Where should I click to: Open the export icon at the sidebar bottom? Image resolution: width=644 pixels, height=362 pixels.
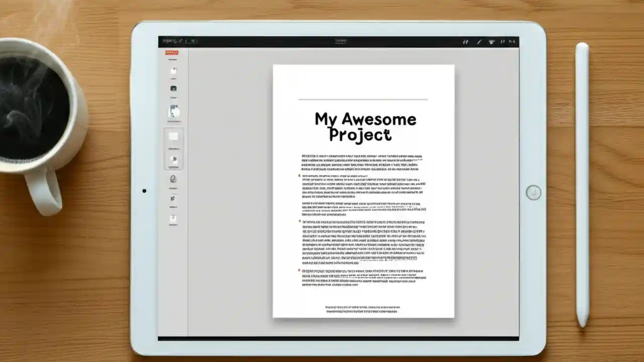[173, 219]
